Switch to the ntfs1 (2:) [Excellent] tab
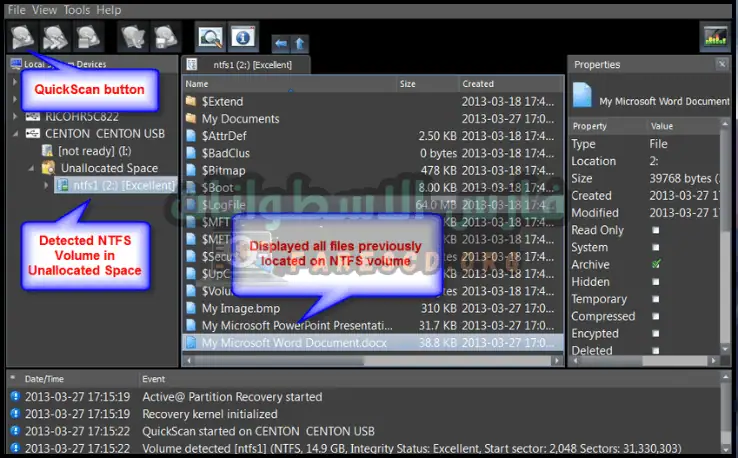Image resolution: width=738 pixels, height=458 pixels. click(x=249, y=65)
